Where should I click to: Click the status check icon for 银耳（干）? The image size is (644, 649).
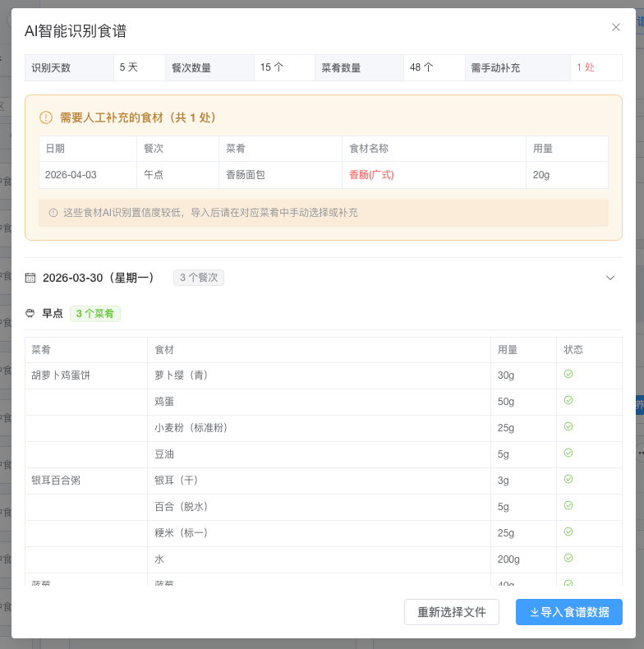click(x=568, y=479)
